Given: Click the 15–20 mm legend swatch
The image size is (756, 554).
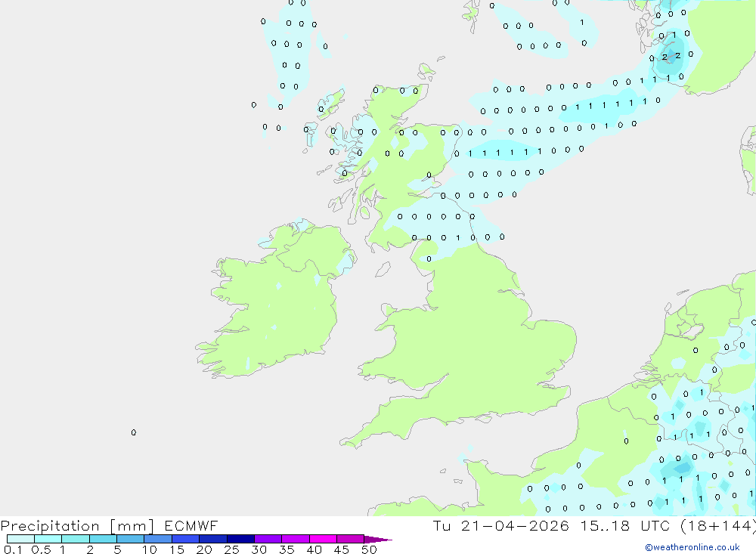Looking at the screenshot, I should [186, 539].
